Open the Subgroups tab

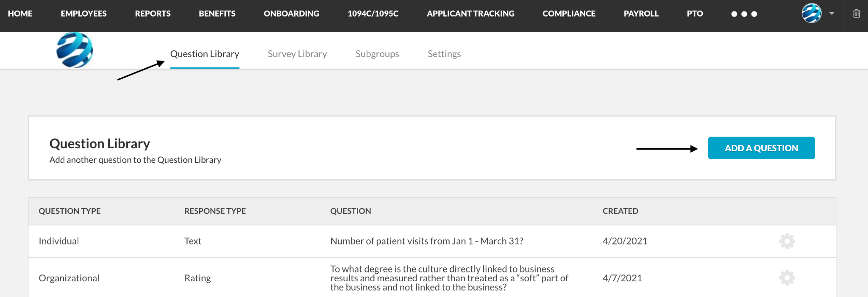coord(377,54)
